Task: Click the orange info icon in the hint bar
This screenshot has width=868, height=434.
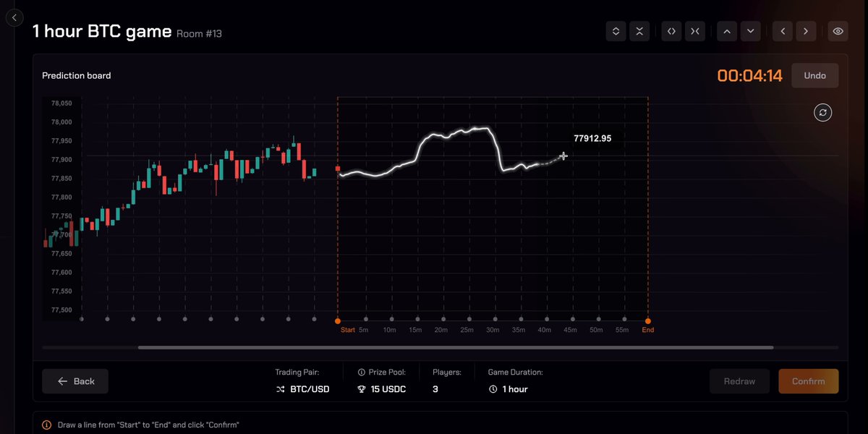Action: (x=46, y=425)
